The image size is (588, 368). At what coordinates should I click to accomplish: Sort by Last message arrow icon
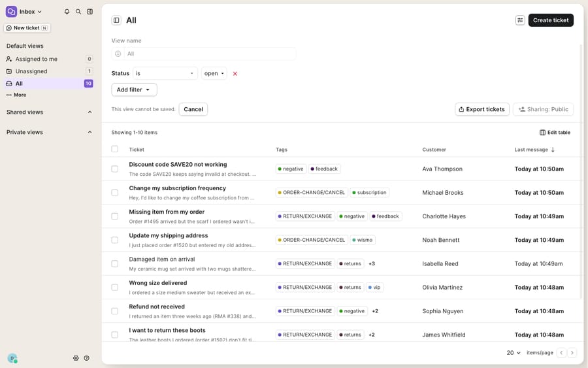pos(553,149)
